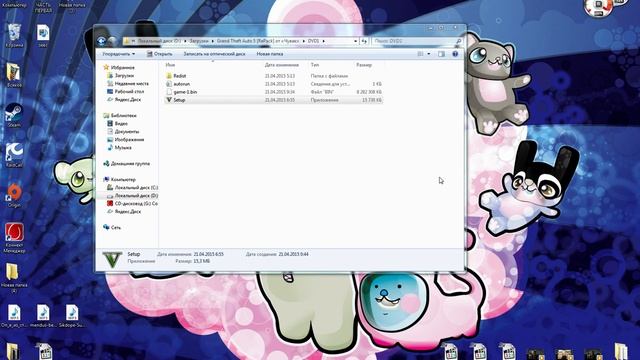
Task: Click the search magnifier icon
Action: click(x=459, y=41)
